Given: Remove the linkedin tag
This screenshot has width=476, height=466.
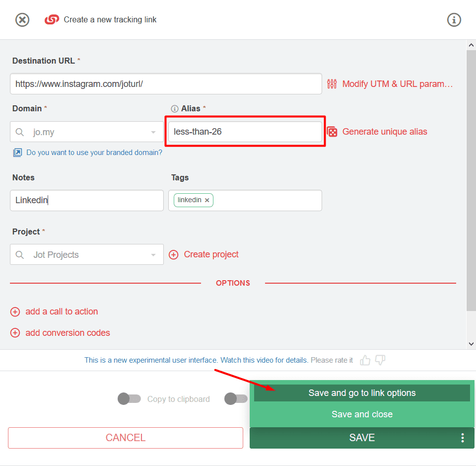Looking at the screenshot, I should (x=207, y=200).
